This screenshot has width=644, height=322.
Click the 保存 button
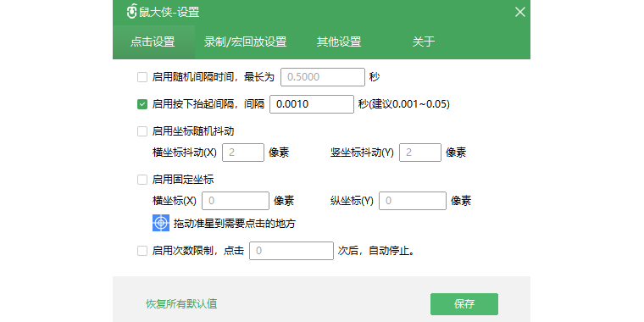pyautogui.click(x=464, y=304)
